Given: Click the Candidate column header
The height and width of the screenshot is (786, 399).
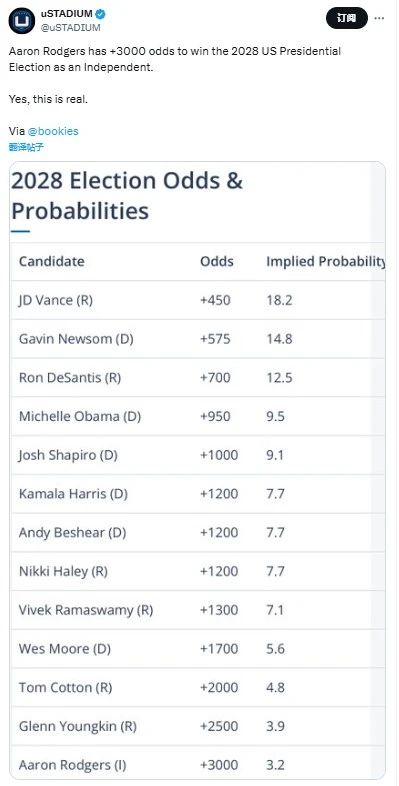Looking at the screenshot, I should (x=52, y=261).
